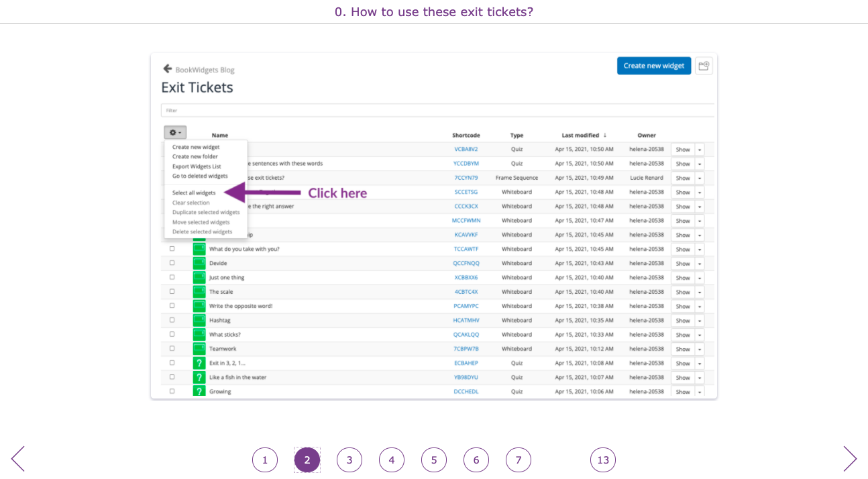
Task: Click the Quiz icon on the Exit in 3, 2, 1 row
Action: 199,363
